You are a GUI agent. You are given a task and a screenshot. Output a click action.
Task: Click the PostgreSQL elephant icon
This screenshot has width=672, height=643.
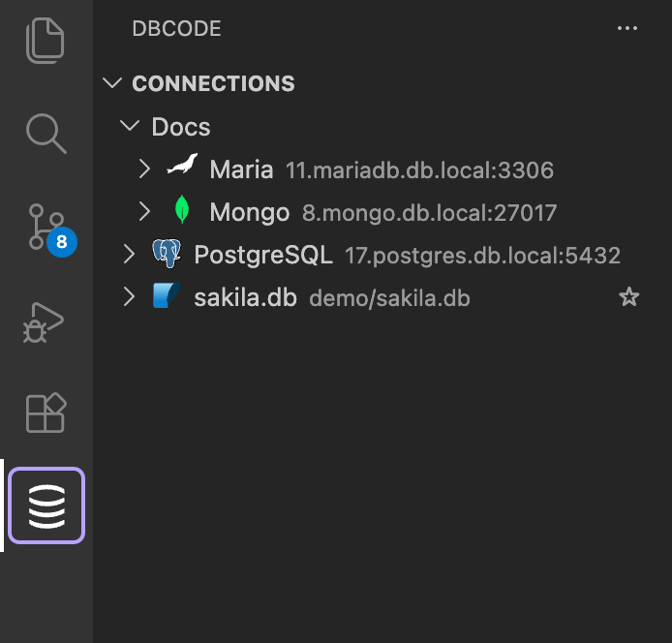tap(167, 254)
